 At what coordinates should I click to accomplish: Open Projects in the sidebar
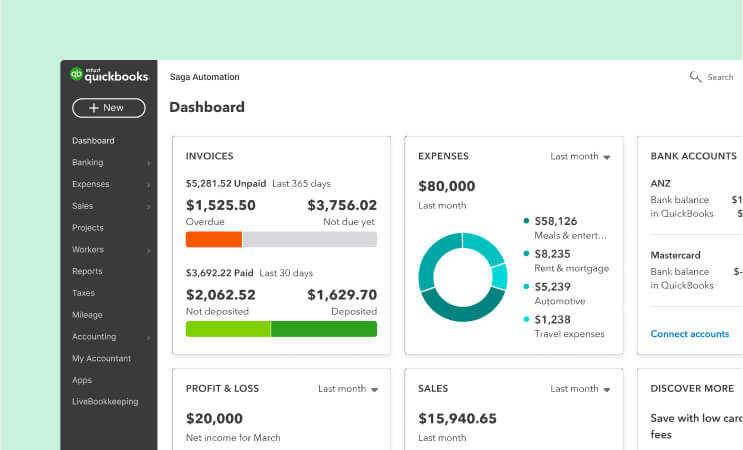(88, 228)
